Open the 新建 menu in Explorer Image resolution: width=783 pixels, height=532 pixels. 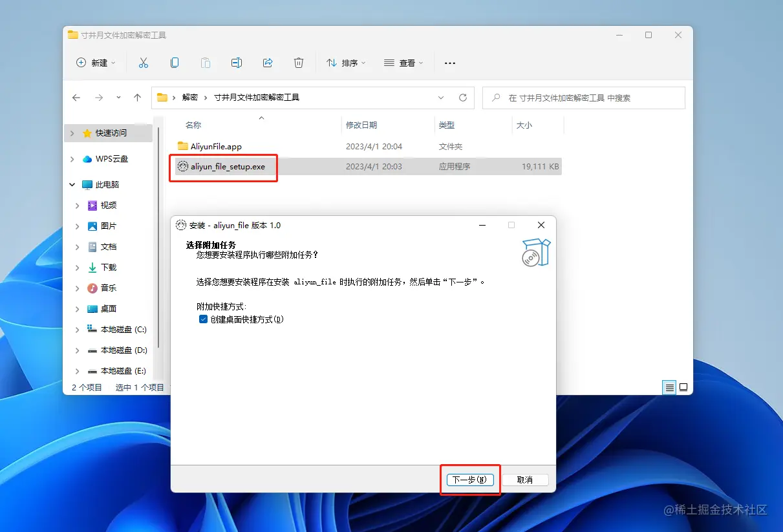(x=96, y=63)
